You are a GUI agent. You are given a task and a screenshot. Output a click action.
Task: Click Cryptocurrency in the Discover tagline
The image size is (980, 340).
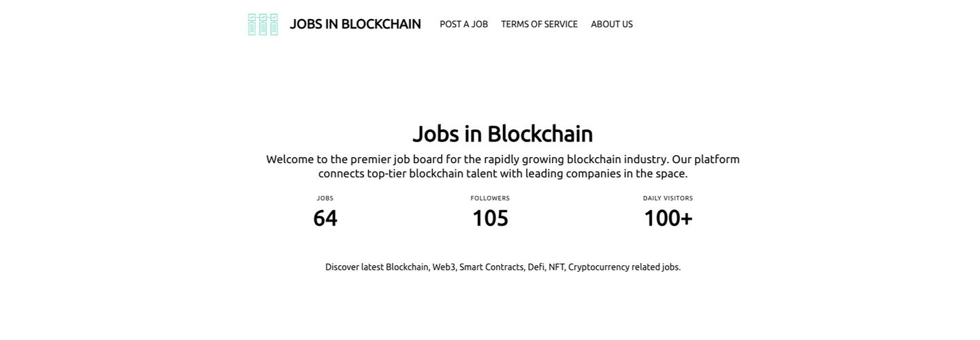coord(598,267)
